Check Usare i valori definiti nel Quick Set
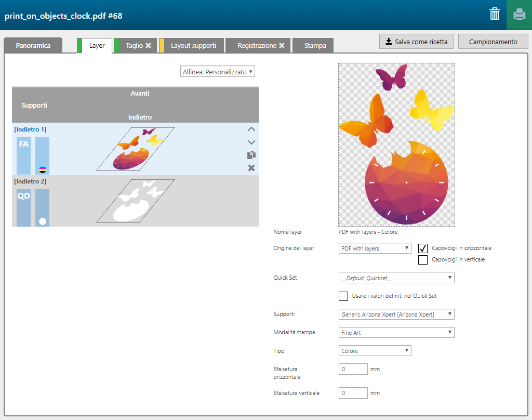 [x=343, y=296]
